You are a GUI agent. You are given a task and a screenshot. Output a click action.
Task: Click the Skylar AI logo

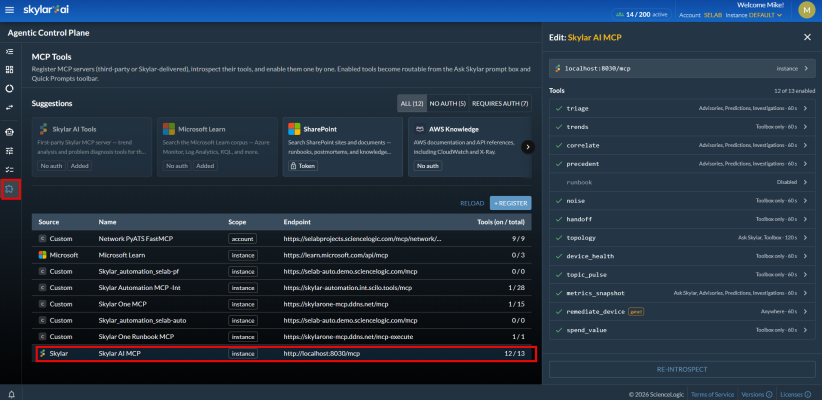pos(47,10)
